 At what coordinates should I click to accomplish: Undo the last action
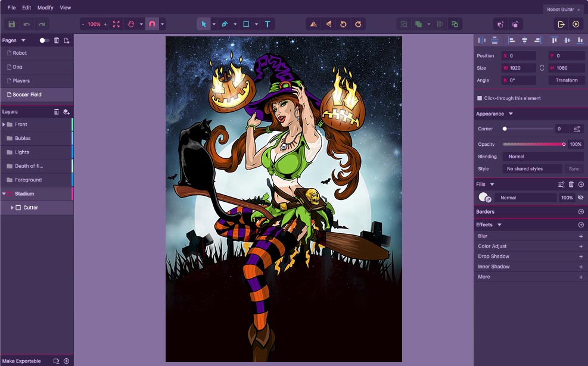(x=27, y=24)
